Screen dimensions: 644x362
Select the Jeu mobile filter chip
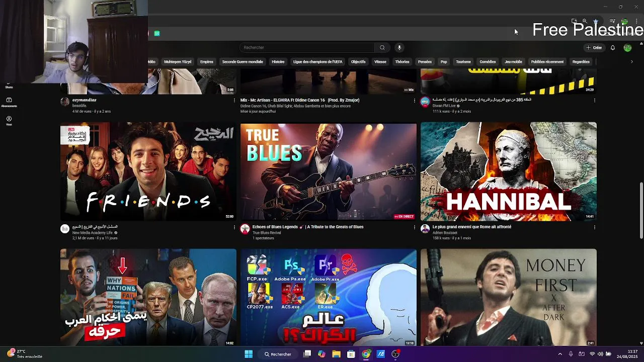513,62
